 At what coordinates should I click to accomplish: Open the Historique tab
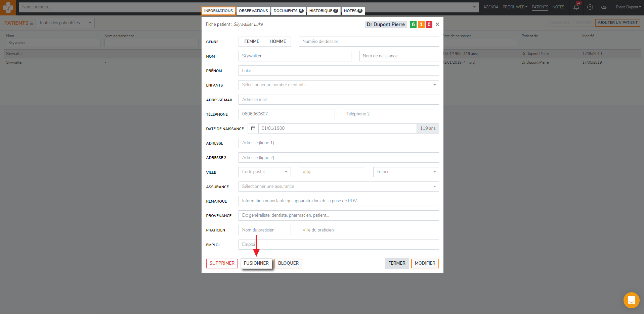(x=324, y=11)
